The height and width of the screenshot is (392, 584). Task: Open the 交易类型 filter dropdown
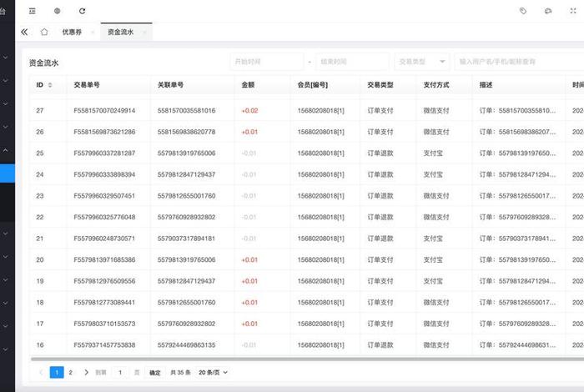(421, 62)
